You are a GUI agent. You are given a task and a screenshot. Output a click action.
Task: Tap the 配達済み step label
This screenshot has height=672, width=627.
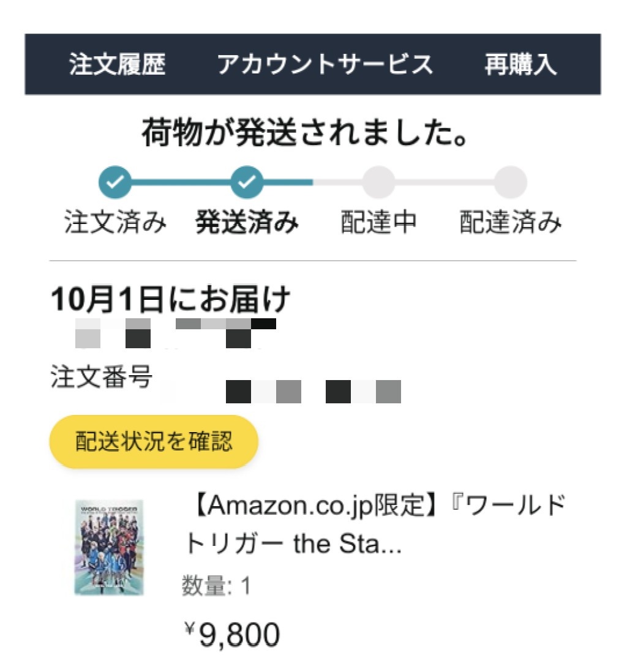pyautogui.click(x=511, y=223)
